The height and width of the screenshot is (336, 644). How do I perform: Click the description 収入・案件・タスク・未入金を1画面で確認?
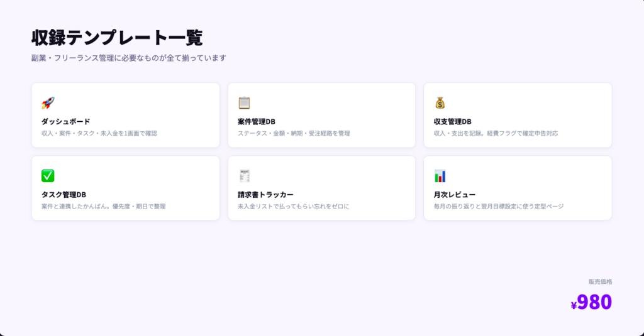point(99,133)
